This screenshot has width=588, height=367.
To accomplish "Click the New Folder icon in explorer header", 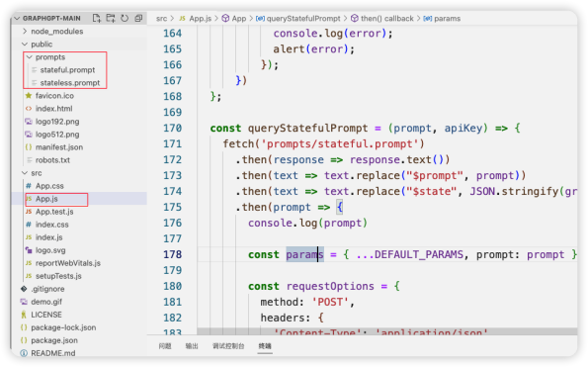I will (x=111, y=18).
